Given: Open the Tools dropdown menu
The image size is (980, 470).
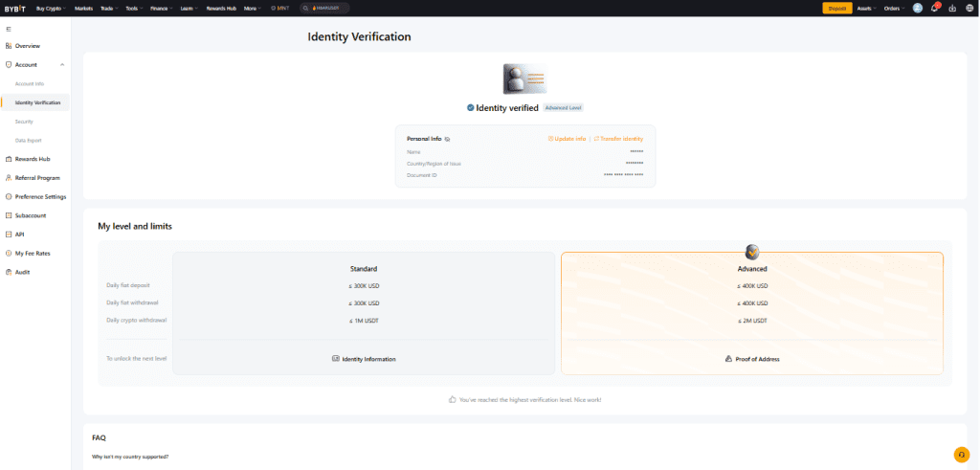Looking at the screenshot, I should tap(134, 8).
